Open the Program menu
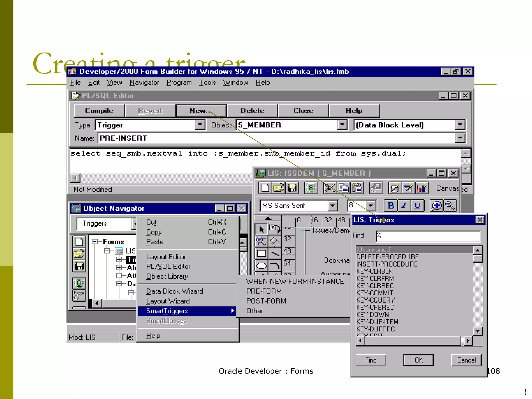Screen dimensions: 532x399 click(179, 83)
